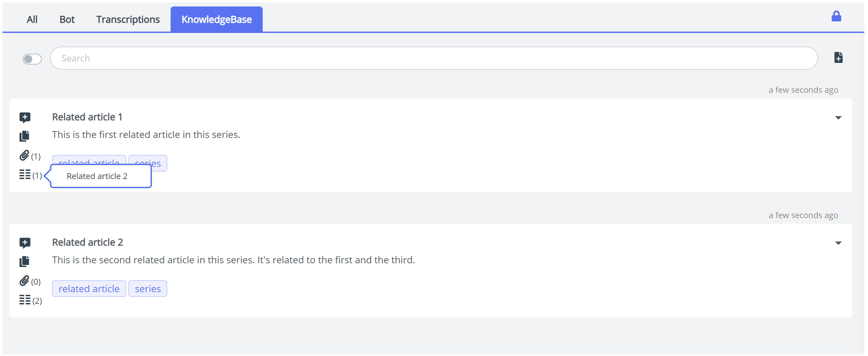
Task: Insert Related article 1 into chat
Action: (x=25, y=118)
